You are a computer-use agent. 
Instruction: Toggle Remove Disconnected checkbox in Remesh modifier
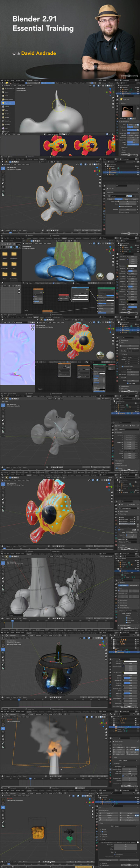click(119, 207)
